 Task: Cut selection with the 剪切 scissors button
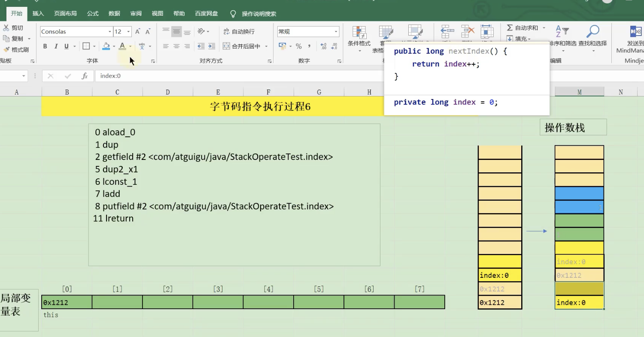tap(13, 28)
